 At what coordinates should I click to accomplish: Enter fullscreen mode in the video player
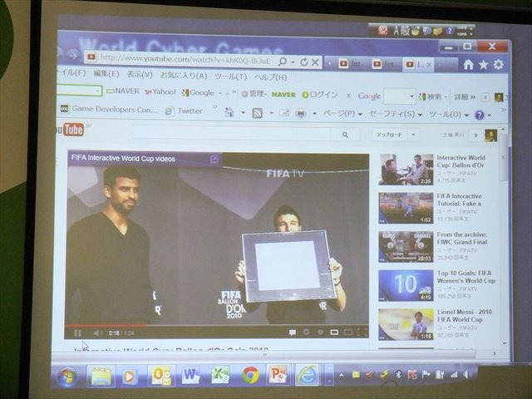coord(362,332)
